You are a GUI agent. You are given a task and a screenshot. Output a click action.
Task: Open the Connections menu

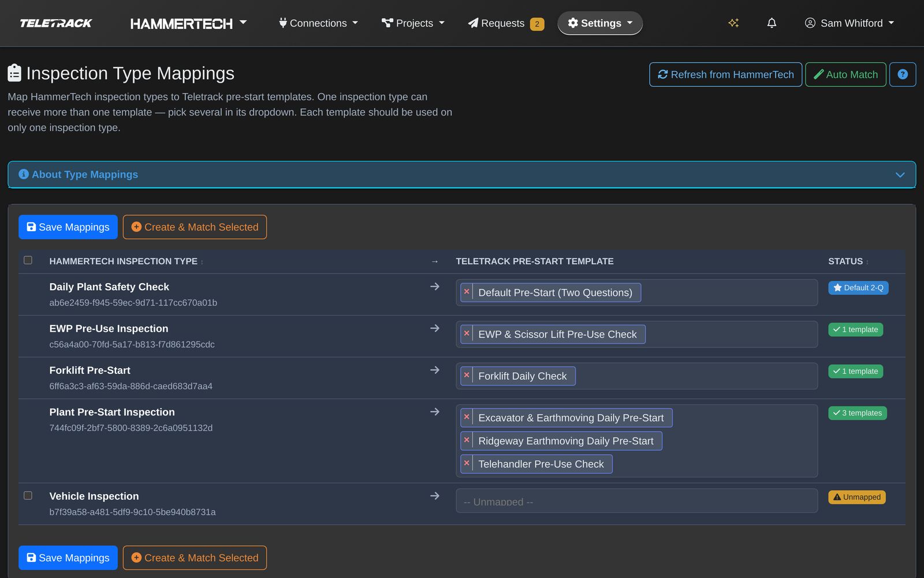coord(318,23)
